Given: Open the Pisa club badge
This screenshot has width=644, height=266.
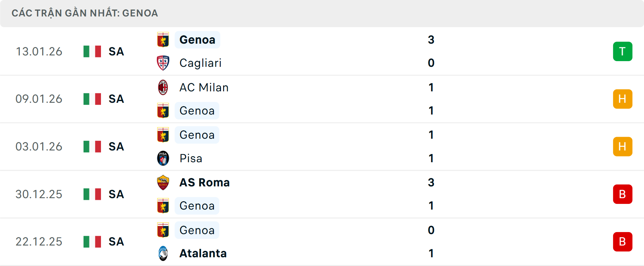Looking at the screenshot, I should (x=163, y=158).
